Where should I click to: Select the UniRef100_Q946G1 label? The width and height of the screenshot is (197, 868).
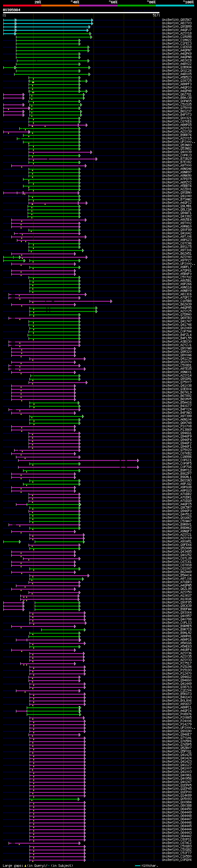coord(177,433)
